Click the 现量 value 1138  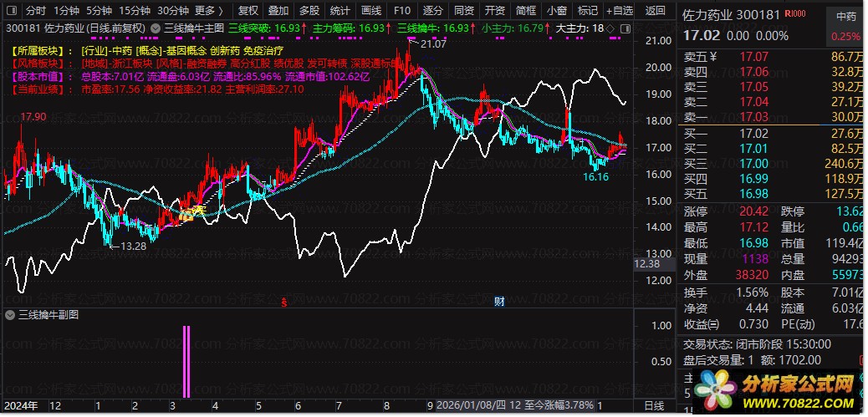tap(756, 259)
